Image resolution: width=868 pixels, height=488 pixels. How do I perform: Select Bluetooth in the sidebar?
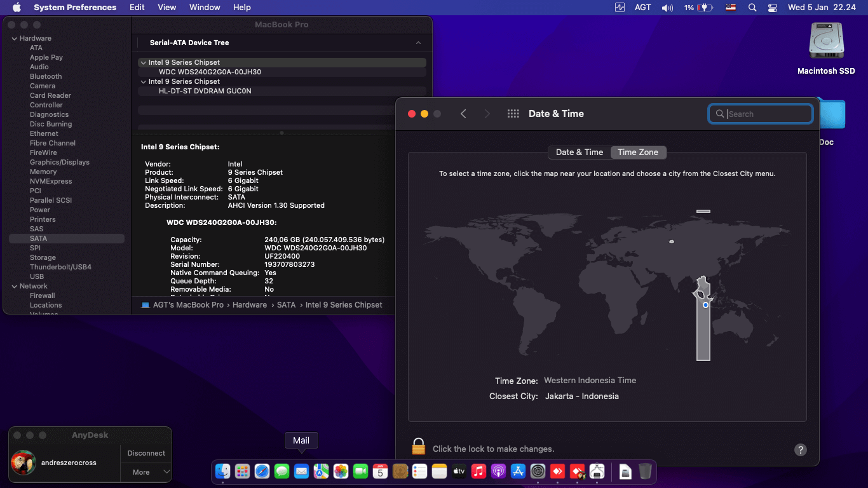46,76
